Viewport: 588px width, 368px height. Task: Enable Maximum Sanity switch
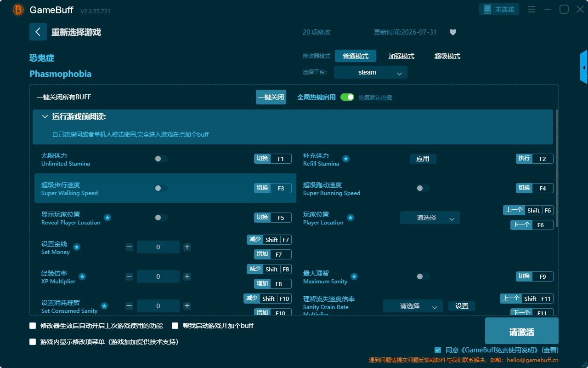(423, 276)
